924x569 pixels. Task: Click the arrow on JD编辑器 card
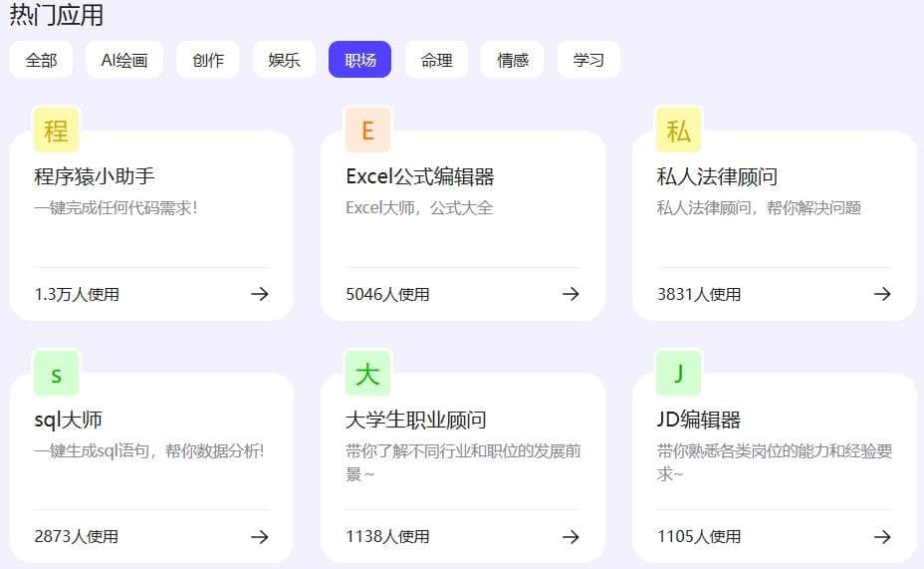pos(882,537)
